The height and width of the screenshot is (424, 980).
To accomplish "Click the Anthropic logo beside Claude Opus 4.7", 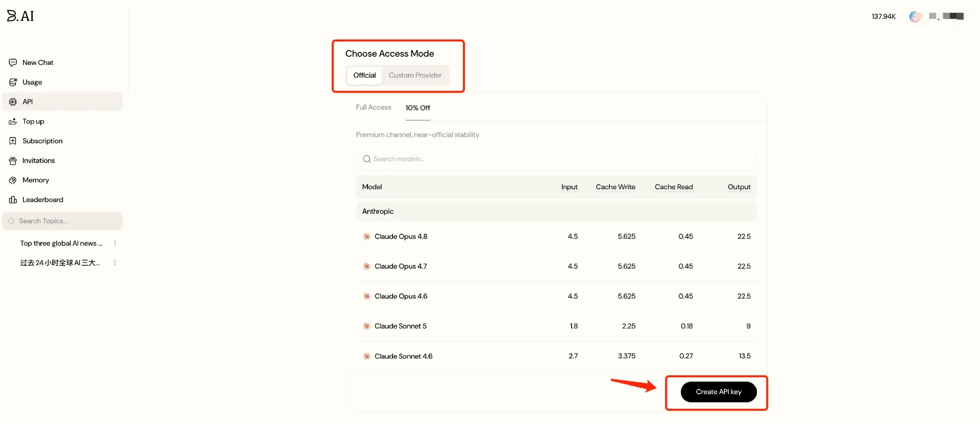I will 366,266.
